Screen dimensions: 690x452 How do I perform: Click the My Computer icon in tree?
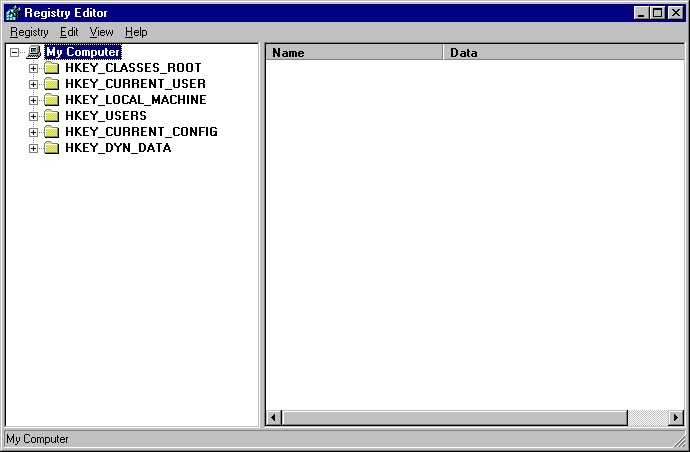(34, 52)
